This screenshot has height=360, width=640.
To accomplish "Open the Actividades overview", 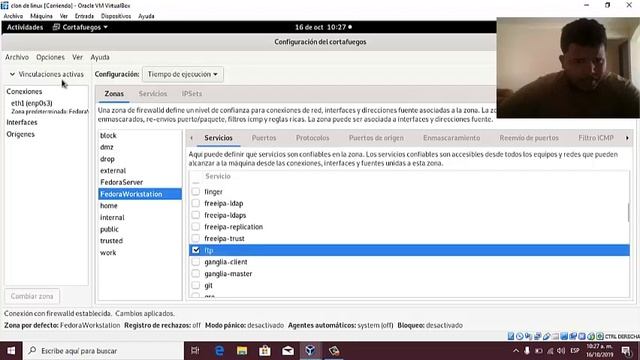I will coord(25,27).
